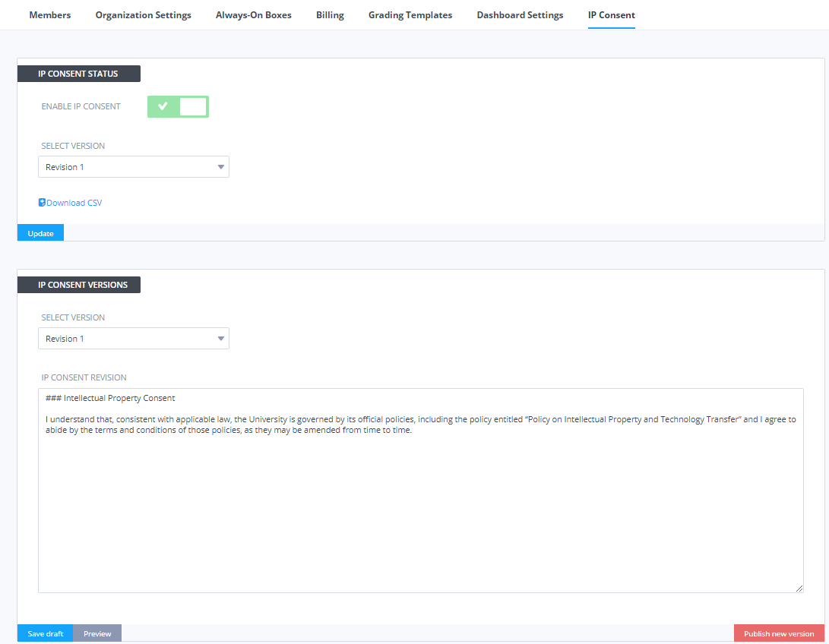Click the Download CSV link
The width and height of the screenshot is (829, 644).
click(74, 203)
